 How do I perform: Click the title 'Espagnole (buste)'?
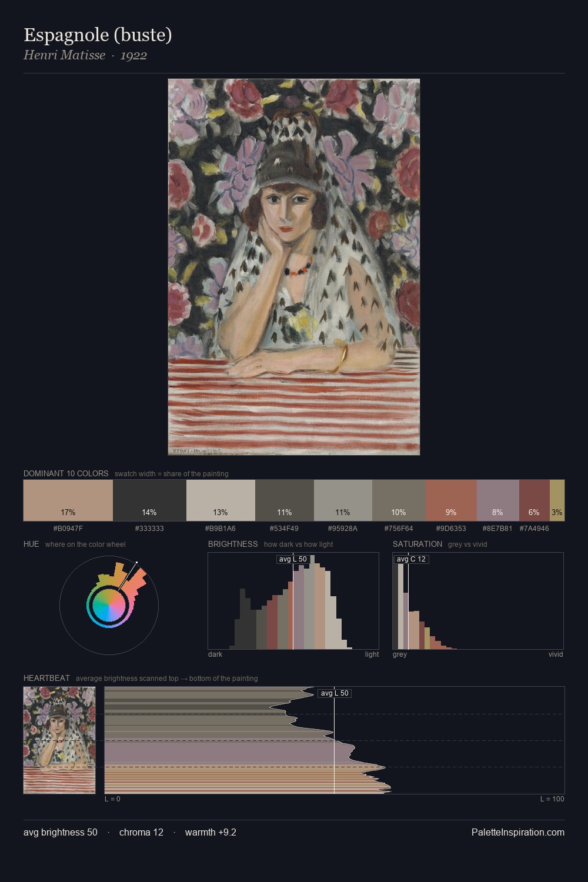(x=98, y=35)
